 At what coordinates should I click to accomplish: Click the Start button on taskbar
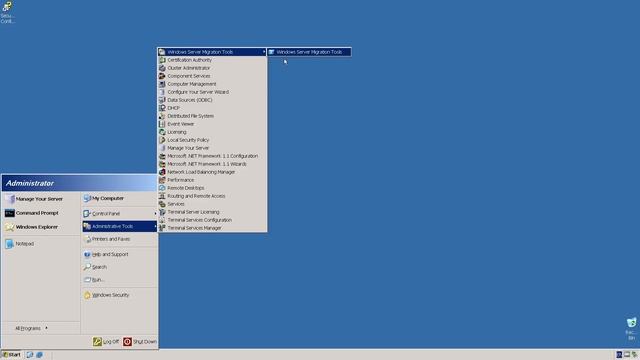[x=11, y=355]
